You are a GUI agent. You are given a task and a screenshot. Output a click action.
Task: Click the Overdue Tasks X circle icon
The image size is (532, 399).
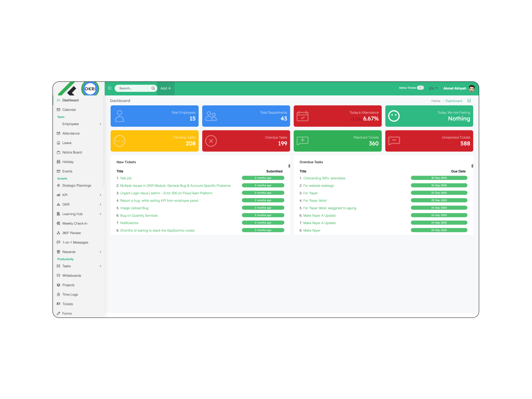pos(211,141)
